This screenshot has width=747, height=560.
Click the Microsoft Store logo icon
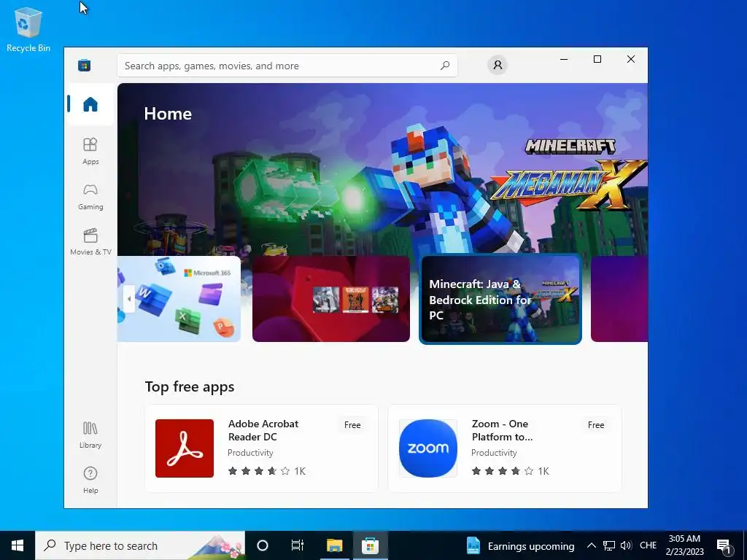click(85, 65)
